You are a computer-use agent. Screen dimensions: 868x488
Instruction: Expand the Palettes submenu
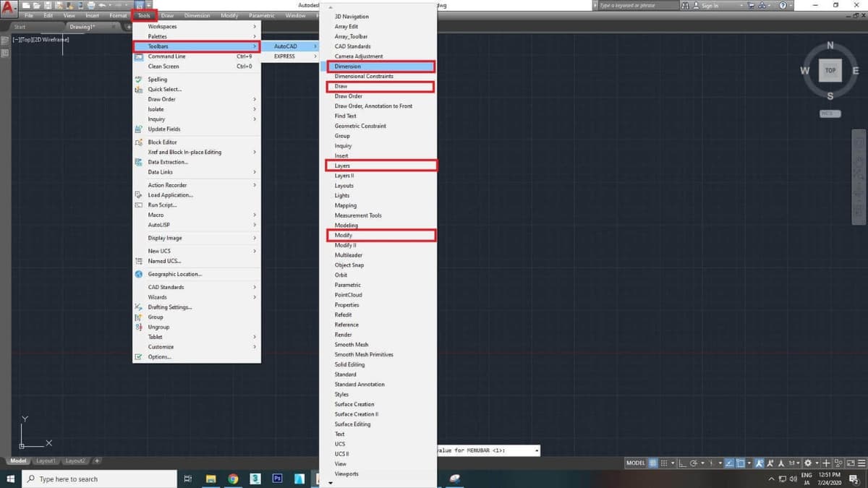[196, 36]
